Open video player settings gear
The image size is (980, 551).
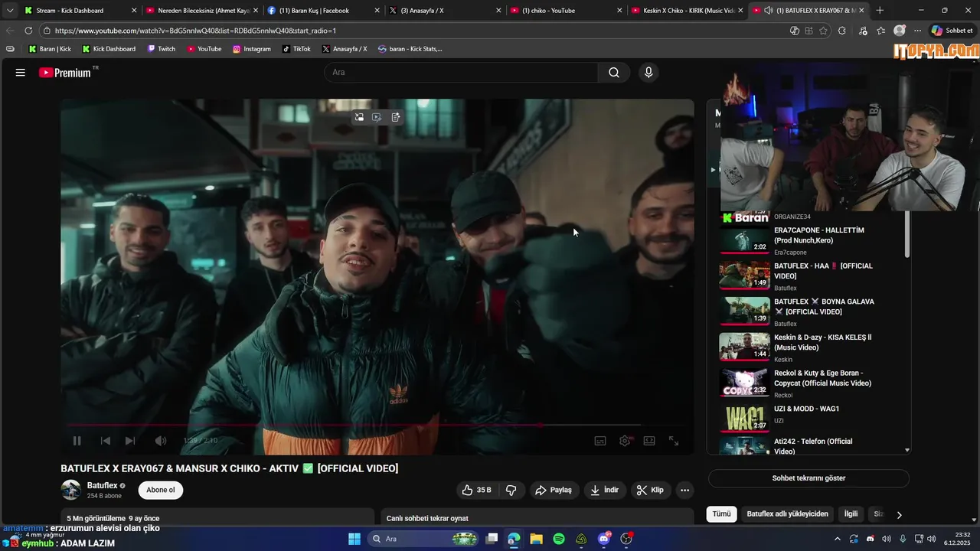pyautogui.click(x=626, y=441)
